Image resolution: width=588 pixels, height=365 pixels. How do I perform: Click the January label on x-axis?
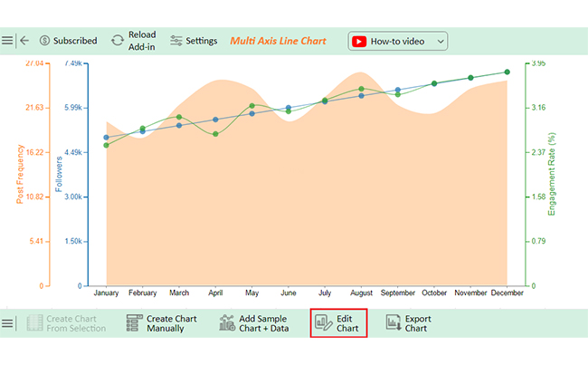coord(106,293)
